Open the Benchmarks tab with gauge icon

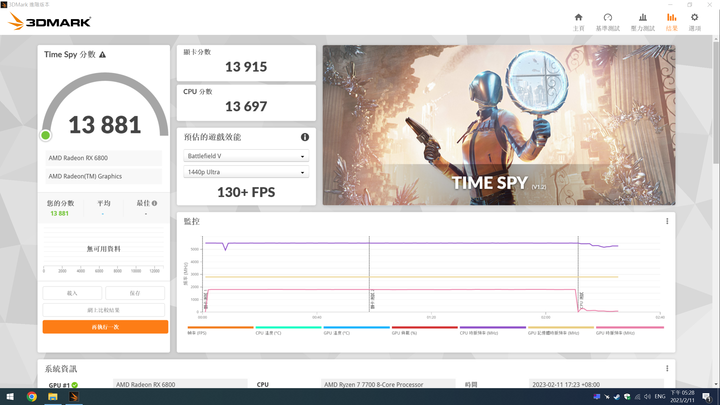(x=608, y=22)
